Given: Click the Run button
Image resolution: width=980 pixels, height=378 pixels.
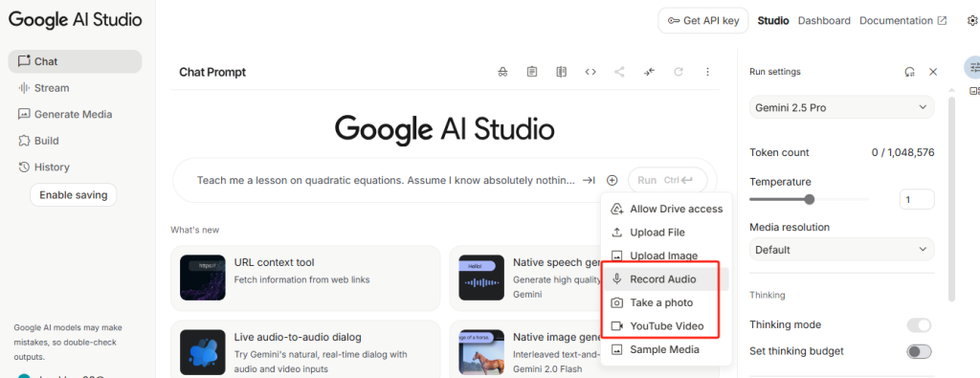Looking at the screenshot, I should click(x=667, y=180).
